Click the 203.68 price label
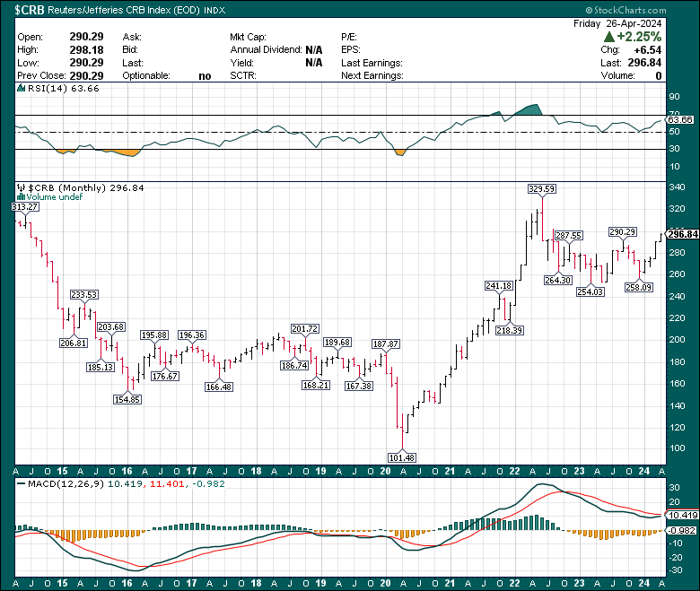 pyautogui.click(x=110, y=327)
